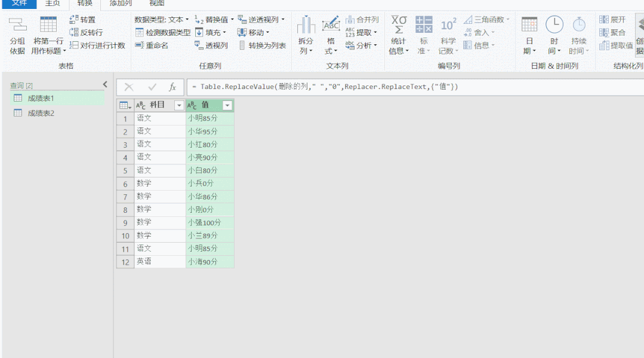Image resolution: width=644 pixels, height=358 pixels.
Task: Open the 数据类型: 文本 dropdown
Action: click(162, 19)
